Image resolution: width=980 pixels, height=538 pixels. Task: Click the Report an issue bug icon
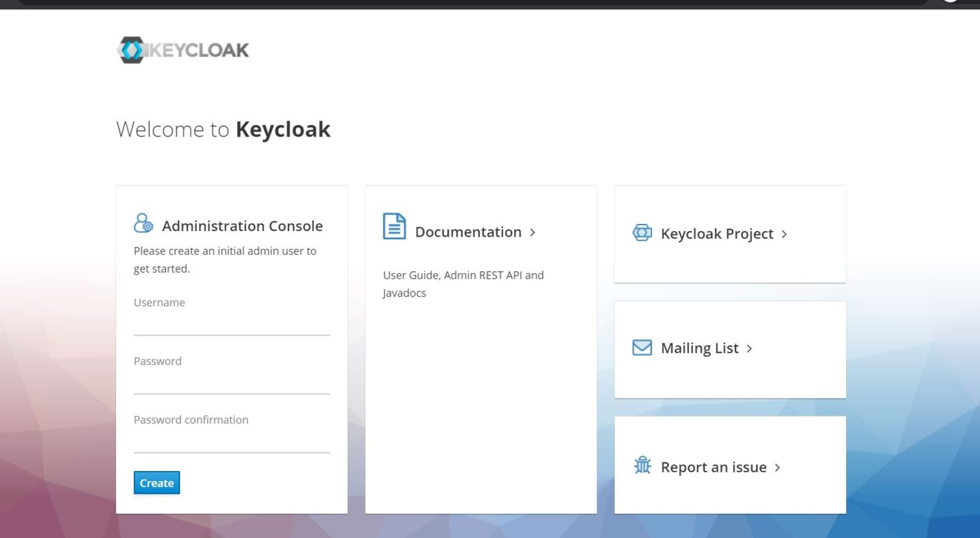642,466
